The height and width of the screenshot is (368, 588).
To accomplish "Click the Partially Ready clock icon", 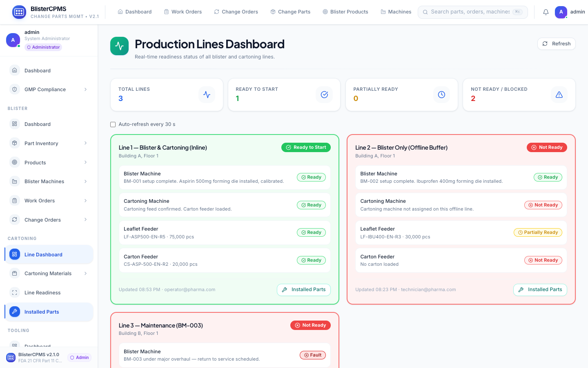I will coord(441,94).
